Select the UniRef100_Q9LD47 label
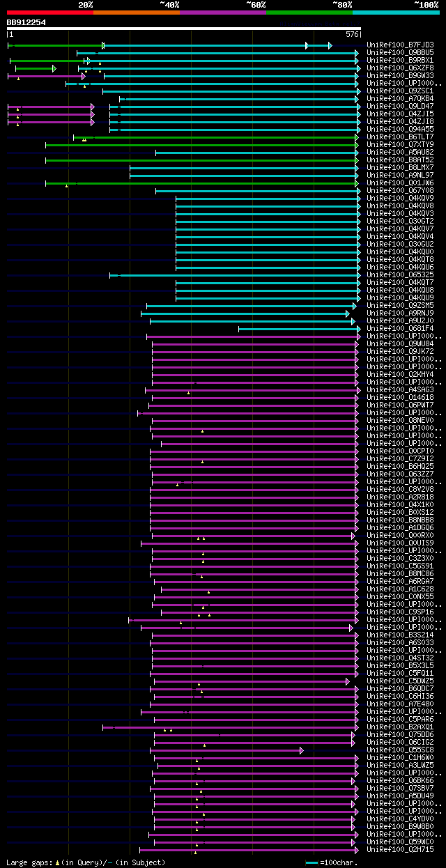 click(400, 106)
